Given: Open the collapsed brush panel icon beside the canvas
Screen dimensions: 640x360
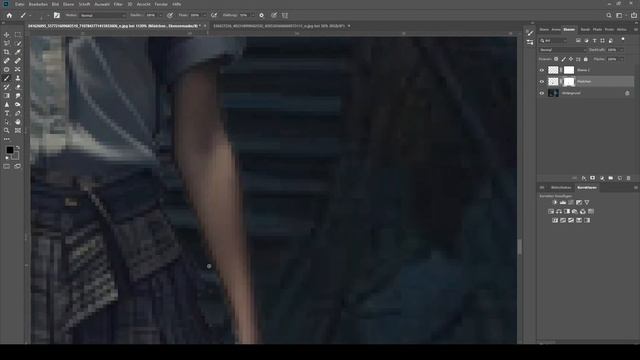Looking at the screenshot, I should click(x=530, y=33).
